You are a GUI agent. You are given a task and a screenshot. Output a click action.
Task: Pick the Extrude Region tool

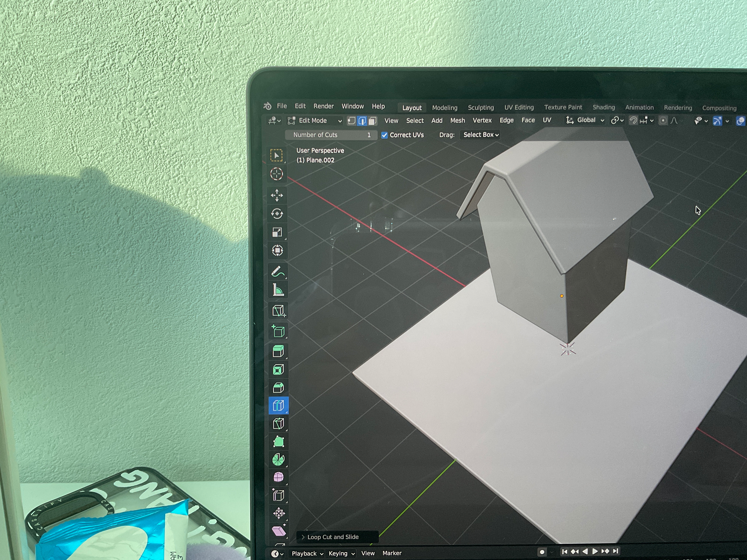278,351
